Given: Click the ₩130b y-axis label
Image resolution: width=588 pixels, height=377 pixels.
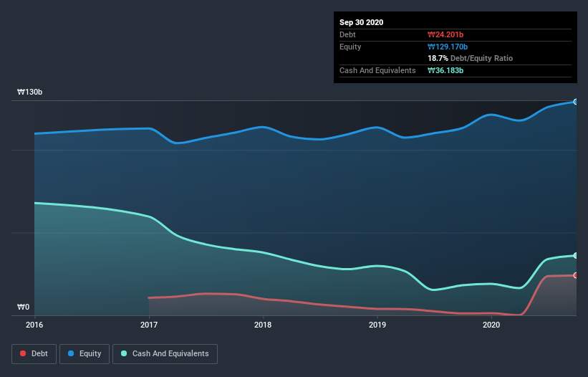Looking at the screenshot, I should click(29, 92).
